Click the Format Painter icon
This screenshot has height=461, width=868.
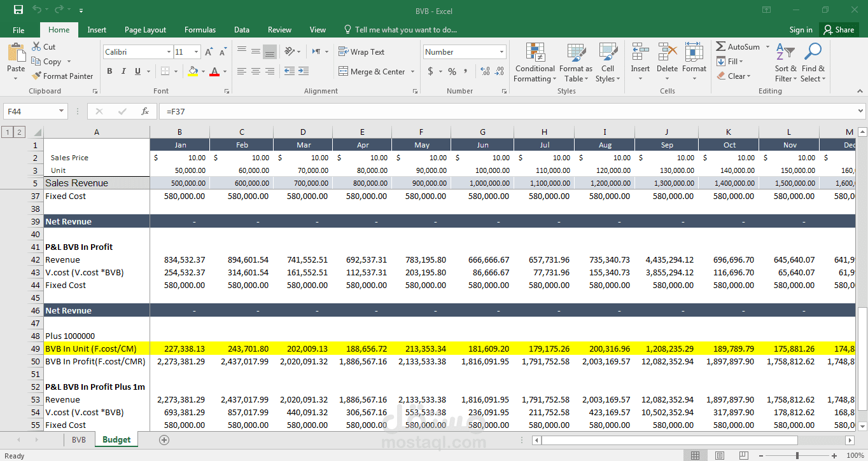(x=37, y=76)
